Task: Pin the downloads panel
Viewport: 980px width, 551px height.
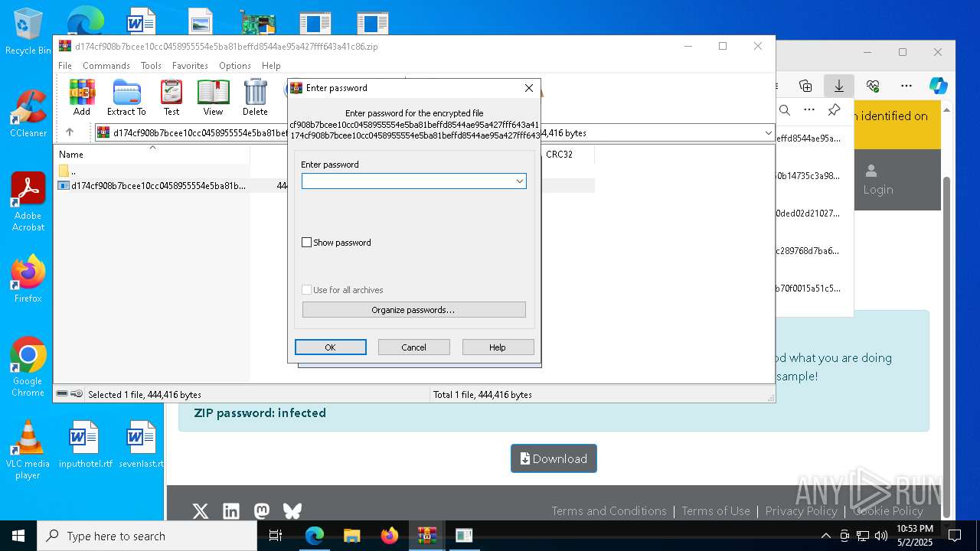Action: [x=835, y=110]
